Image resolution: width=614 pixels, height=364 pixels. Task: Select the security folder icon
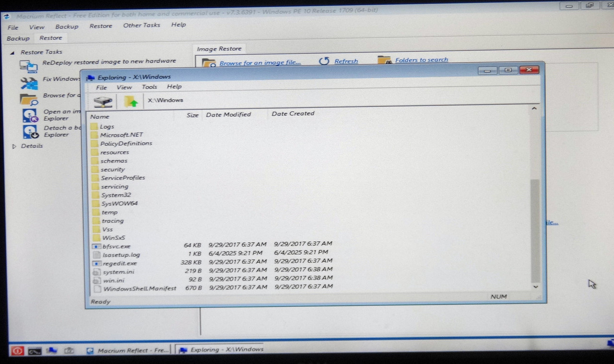pyautogui.click(x=94, y=170)
